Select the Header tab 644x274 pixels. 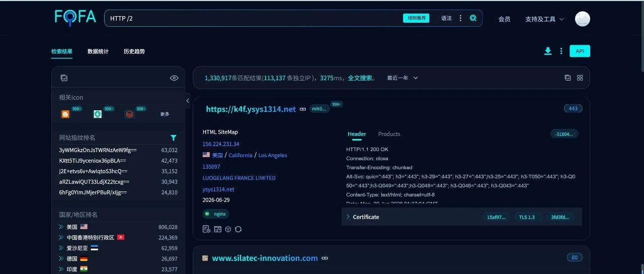tap(357, 134)
